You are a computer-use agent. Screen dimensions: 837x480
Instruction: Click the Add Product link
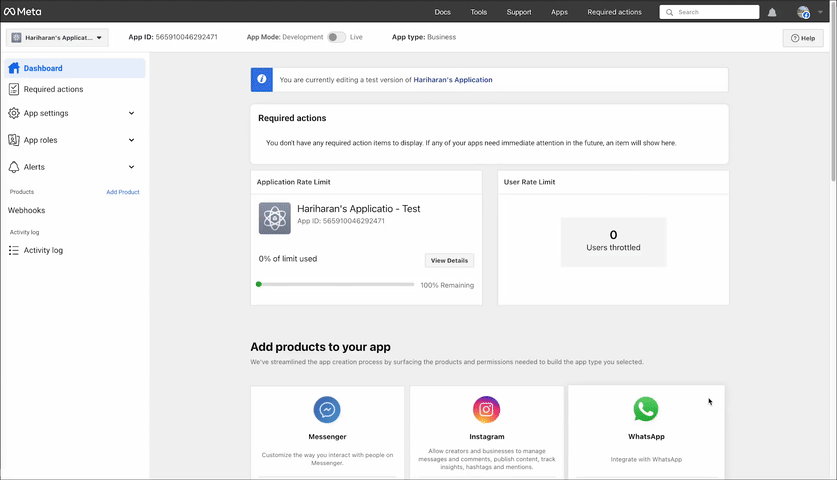point(123,192)
